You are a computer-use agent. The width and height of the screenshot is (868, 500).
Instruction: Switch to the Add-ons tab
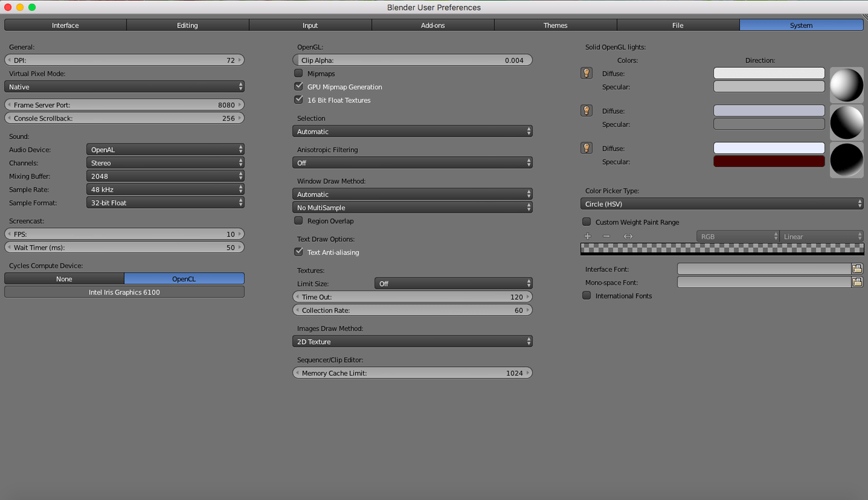tap(433, 25)
